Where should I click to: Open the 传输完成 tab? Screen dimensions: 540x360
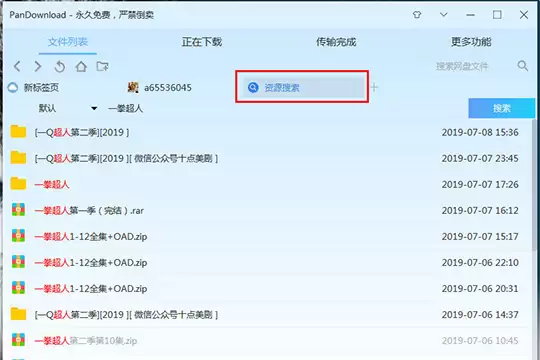click(336, 42)
